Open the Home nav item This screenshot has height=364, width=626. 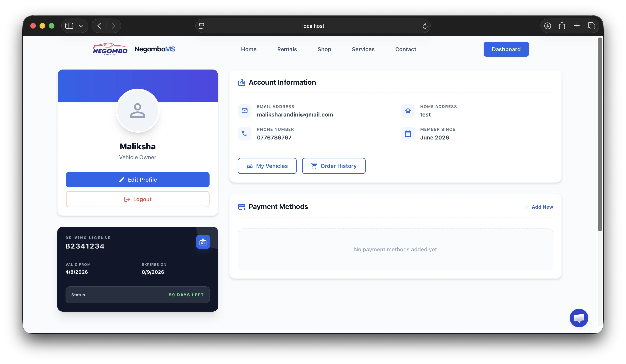click(x=249, y=49)
